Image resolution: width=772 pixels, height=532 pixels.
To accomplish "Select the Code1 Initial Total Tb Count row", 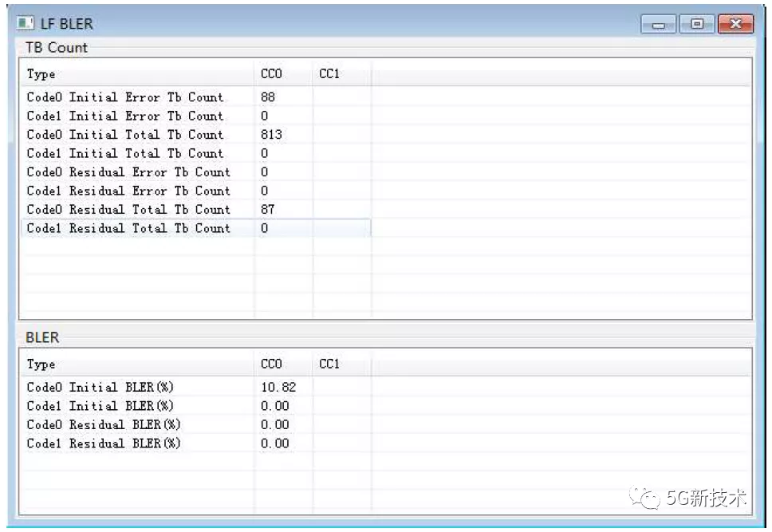I will pos(196,153).
